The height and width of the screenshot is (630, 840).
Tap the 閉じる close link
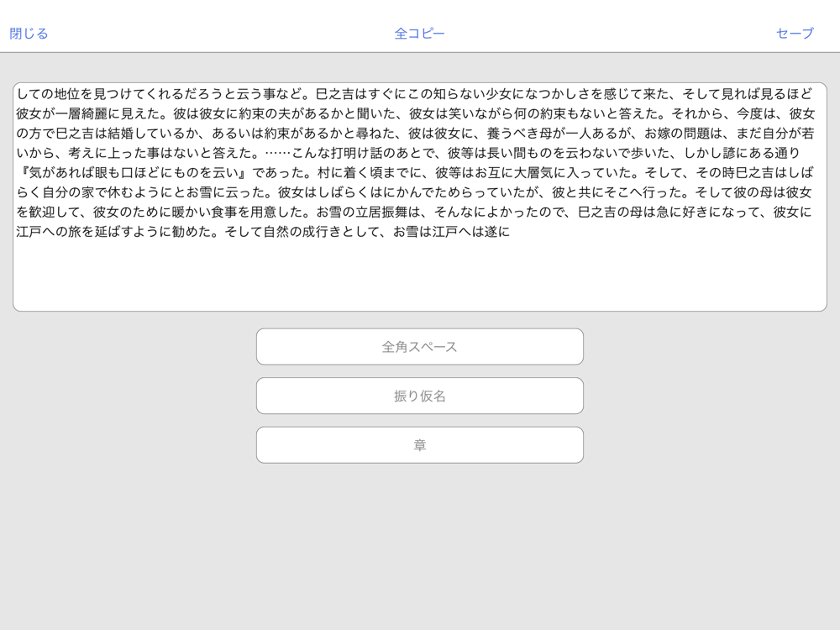29,34
